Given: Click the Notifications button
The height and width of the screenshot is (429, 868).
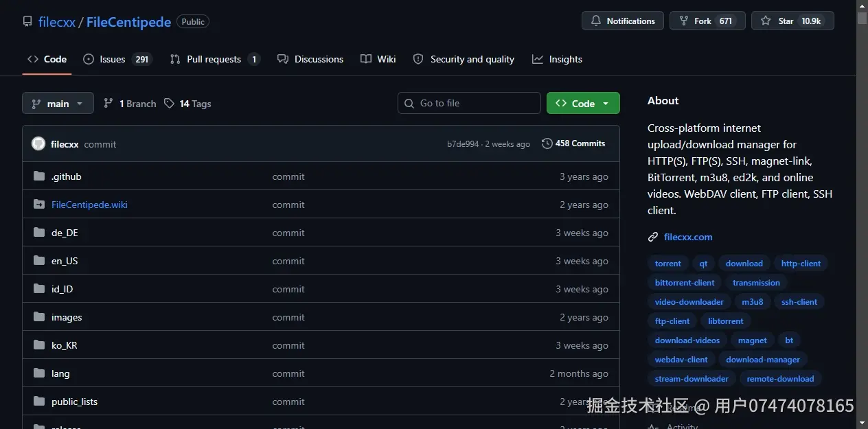Looking at the screenshot, I should pos(623,21).
